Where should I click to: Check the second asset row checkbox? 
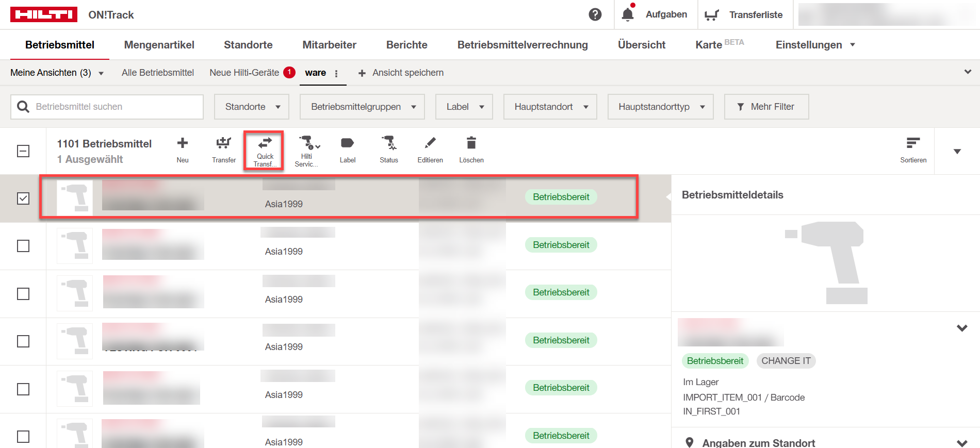(x=23, y=246)
